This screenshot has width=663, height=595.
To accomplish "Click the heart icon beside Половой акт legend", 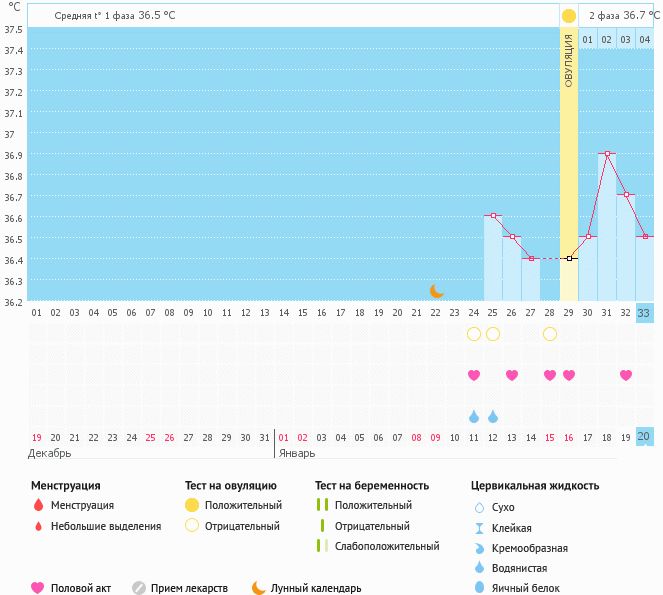I will click(38, 588).
